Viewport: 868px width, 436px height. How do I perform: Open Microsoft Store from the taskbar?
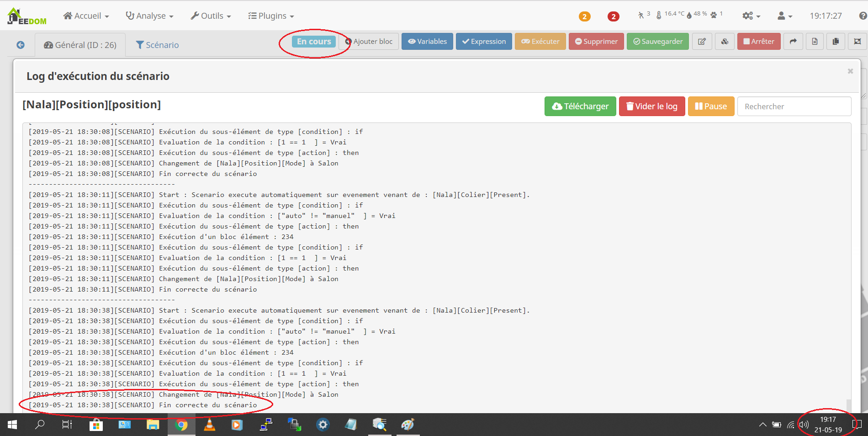click(96, 425)
